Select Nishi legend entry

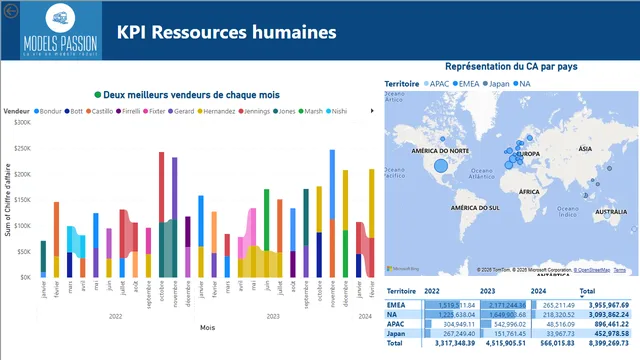[x=336, y=111]
